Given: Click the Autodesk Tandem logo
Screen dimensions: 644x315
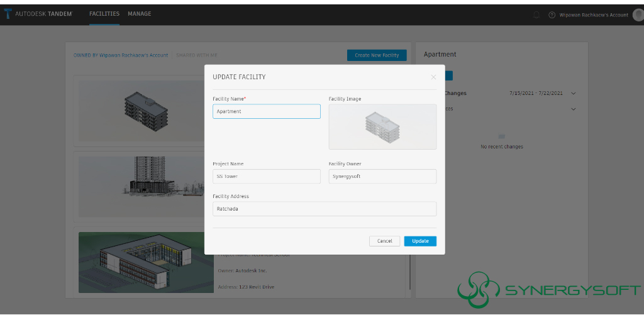Looking at the screenshot, I should point(38,14).
